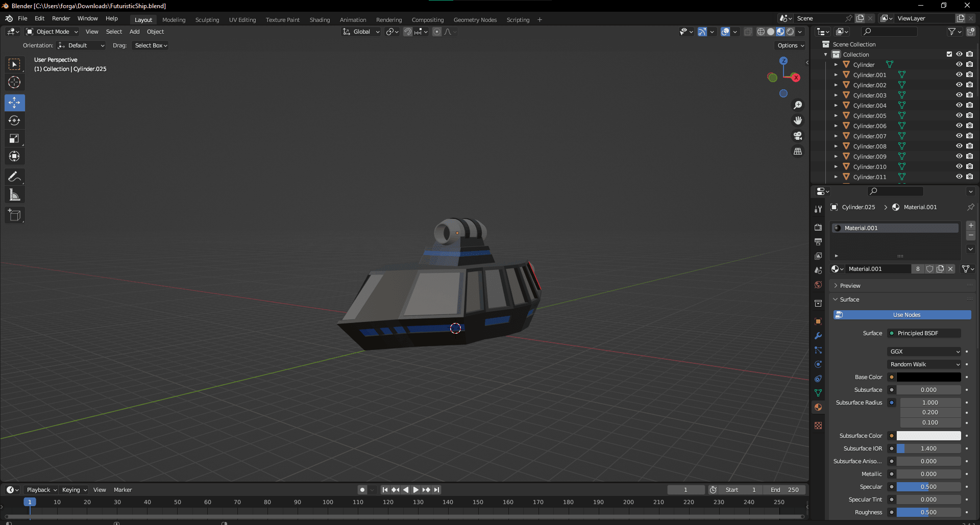Play the animation forward
Image resolution: width=980 pixels, height=525 pixels.
(416, 490)
